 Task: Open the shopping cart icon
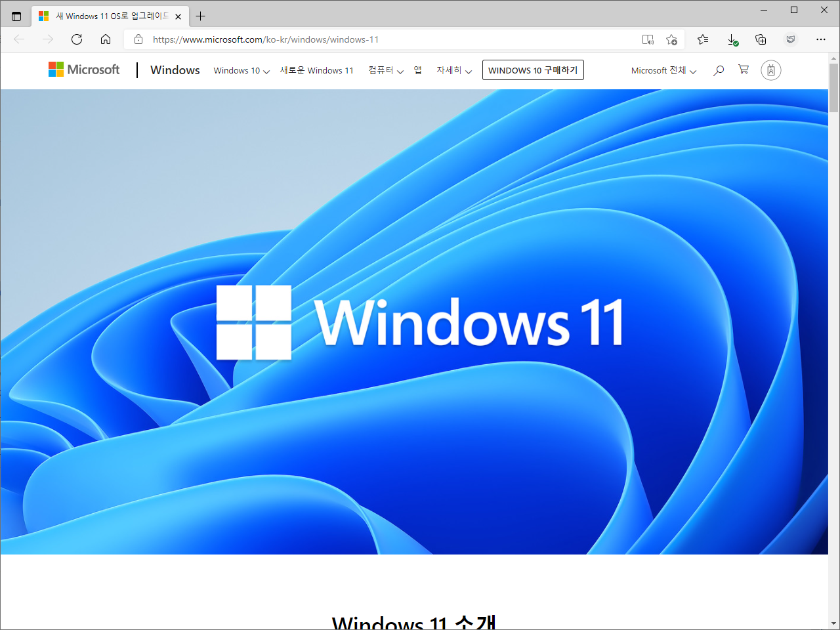pos(744,70)
